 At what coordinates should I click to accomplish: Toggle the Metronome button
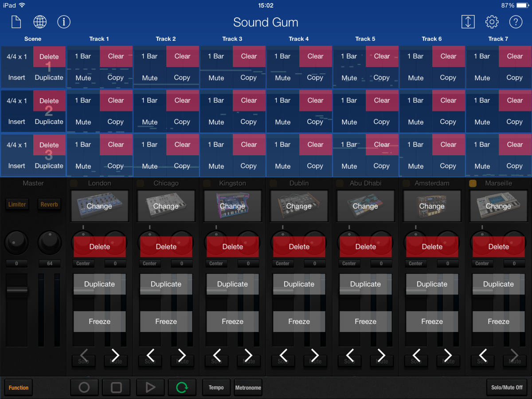248,387
